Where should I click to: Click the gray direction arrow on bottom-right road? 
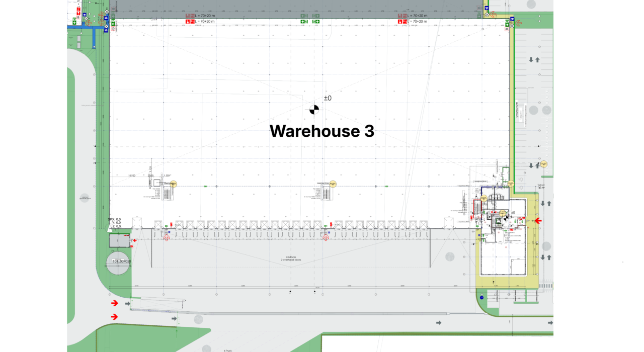pyautogui.click(x=438, y=322)
